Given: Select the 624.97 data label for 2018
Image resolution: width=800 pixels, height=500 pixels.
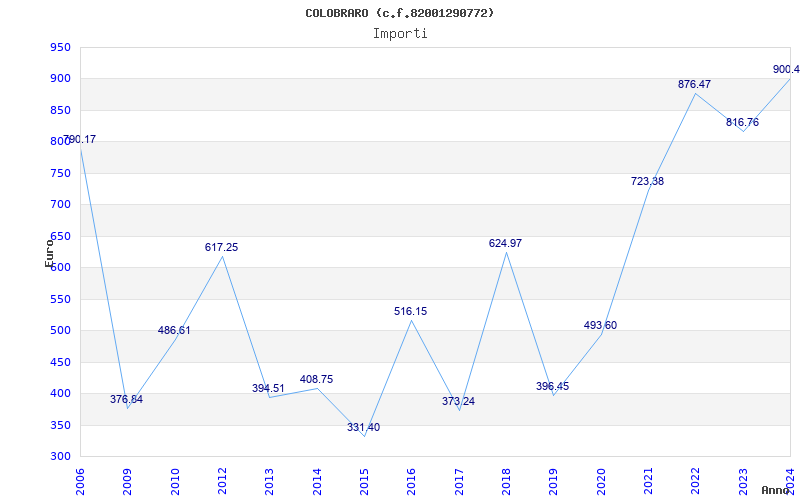Looking at the screenshot, I should [x=505, y=243].
